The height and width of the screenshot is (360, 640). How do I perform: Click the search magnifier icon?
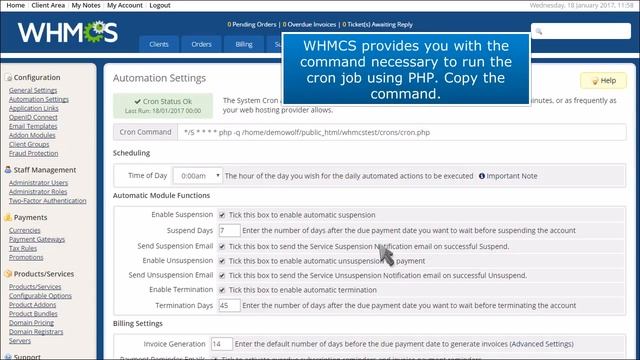pyautogui.click(x=539, y=31)
